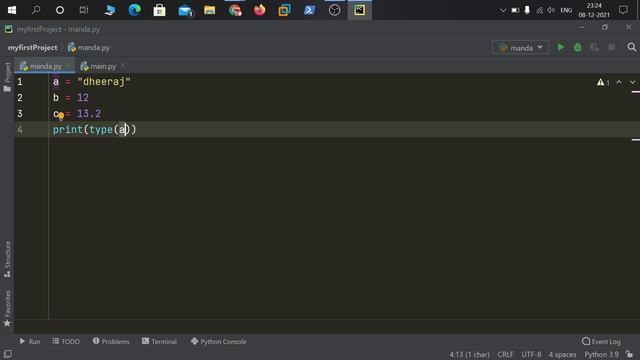
Task: Place cursor on the value 13.2
Action: (x=89, y=113)
